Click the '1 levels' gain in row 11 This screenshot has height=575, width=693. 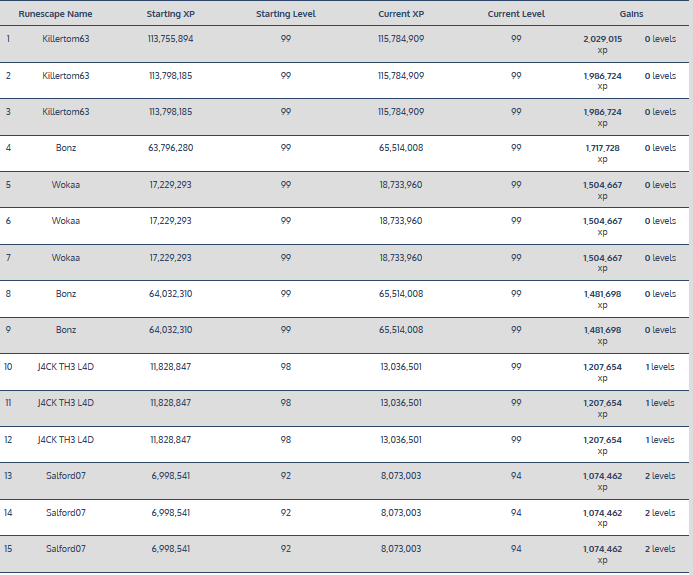pos(660,403)
